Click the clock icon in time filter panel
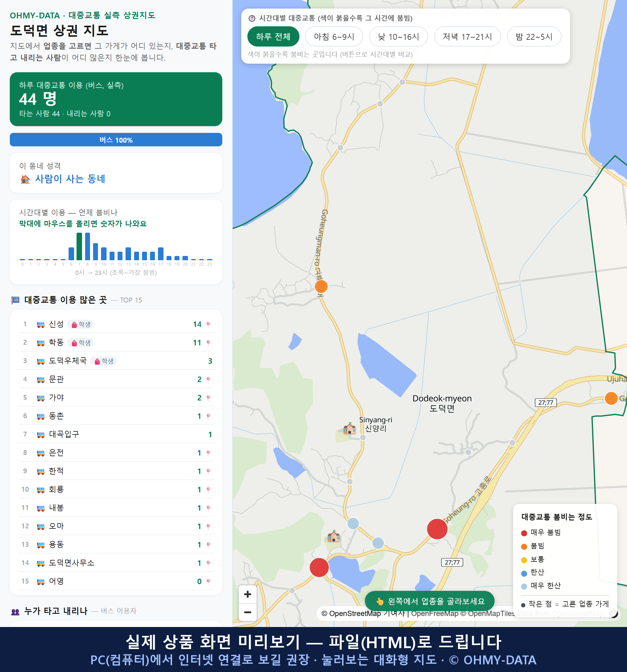 [252, 18]
